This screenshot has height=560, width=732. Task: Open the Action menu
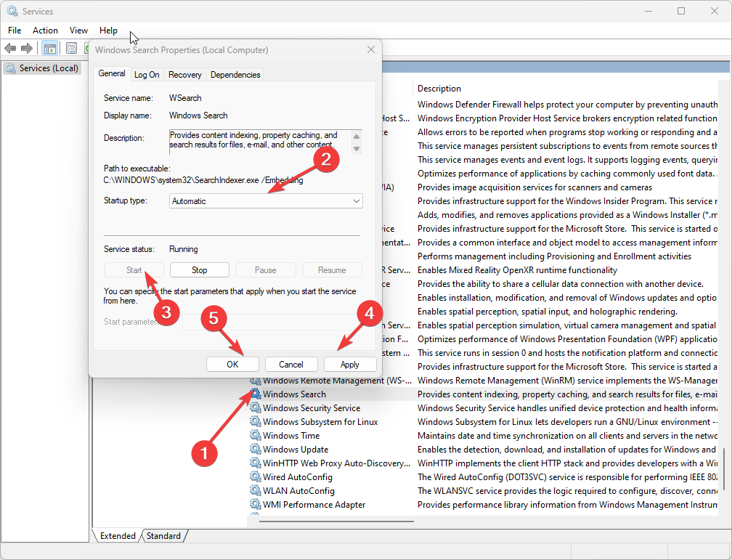click(45, 31)
